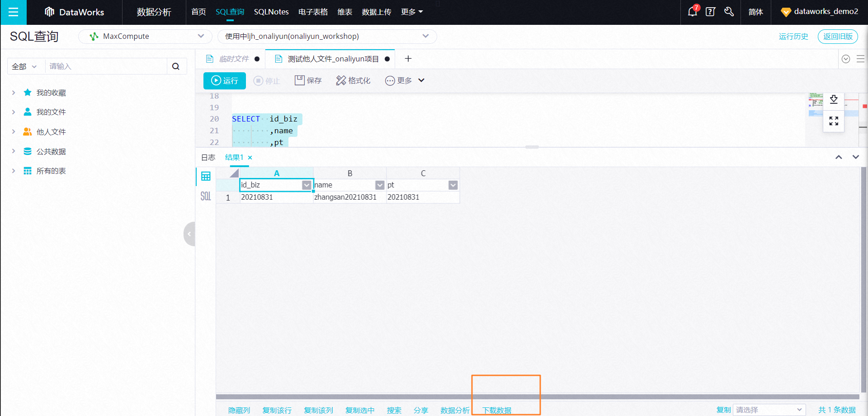Open the pt column filter dropdown
Viewport: 868px width, 416px height.
(x=453, y=185)
